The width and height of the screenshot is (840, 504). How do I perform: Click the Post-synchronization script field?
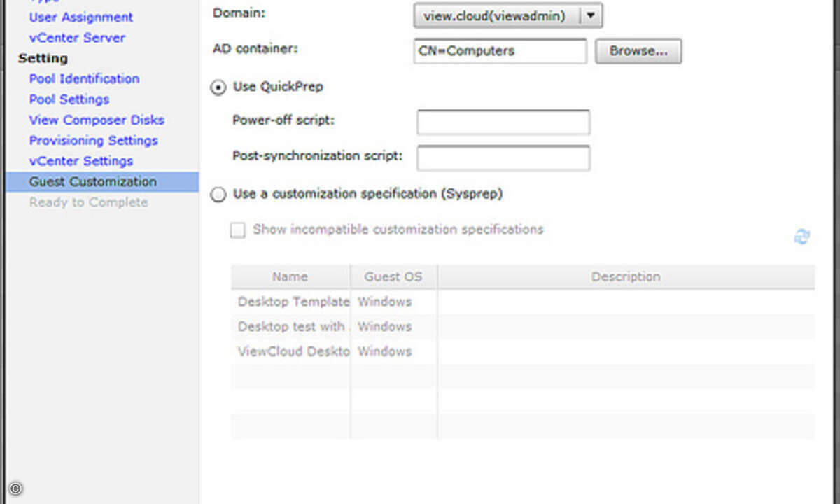503,158
